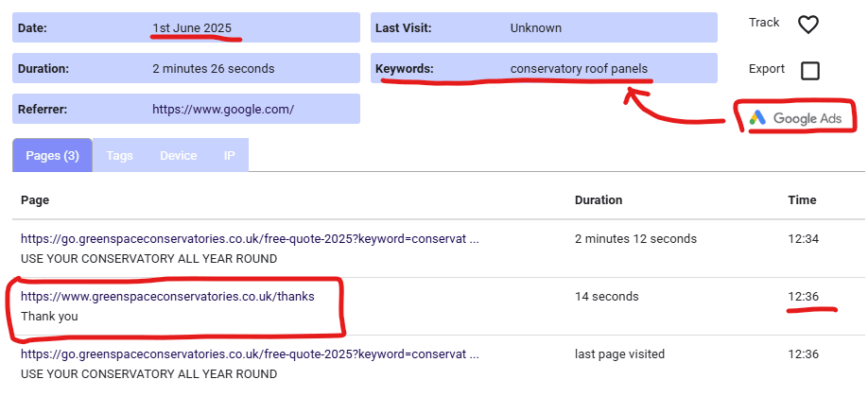The width and height of the screenshot is (868, 414).
Task: Switch to the IP tab
Action: [x=229, y=156]
